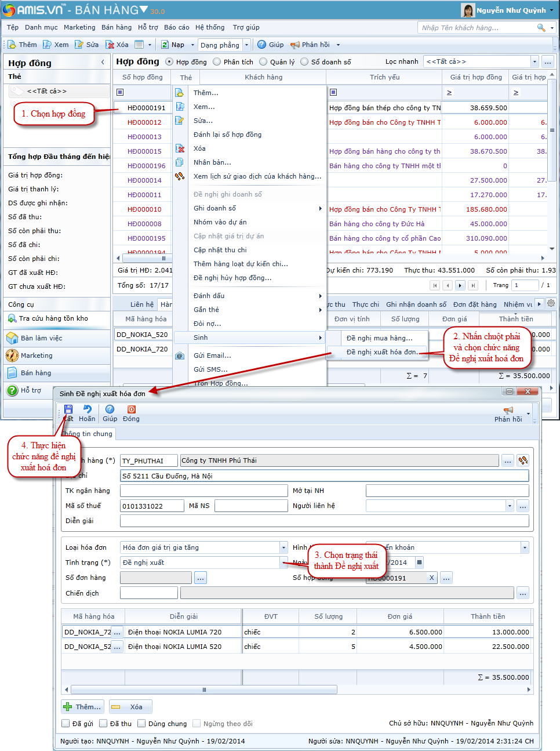Open the Lọc nhanh filter dropdown
Image resolution: width=560 pixels, height=751 pixels.
(534, 61)
